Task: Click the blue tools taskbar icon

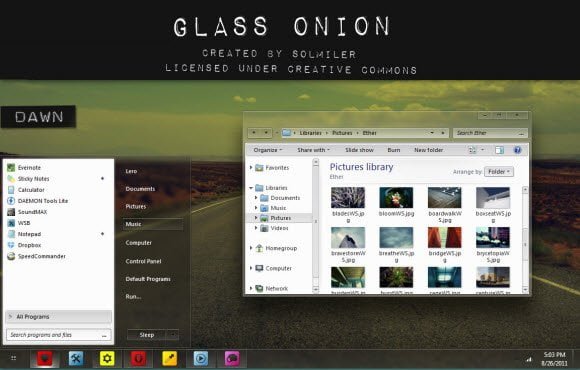Action: tap(76, 358)
